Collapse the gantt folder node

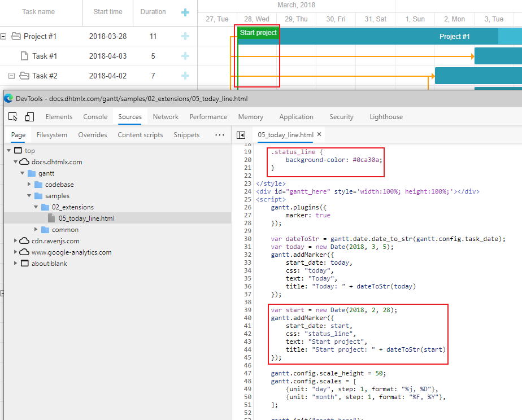coord(22,173)
